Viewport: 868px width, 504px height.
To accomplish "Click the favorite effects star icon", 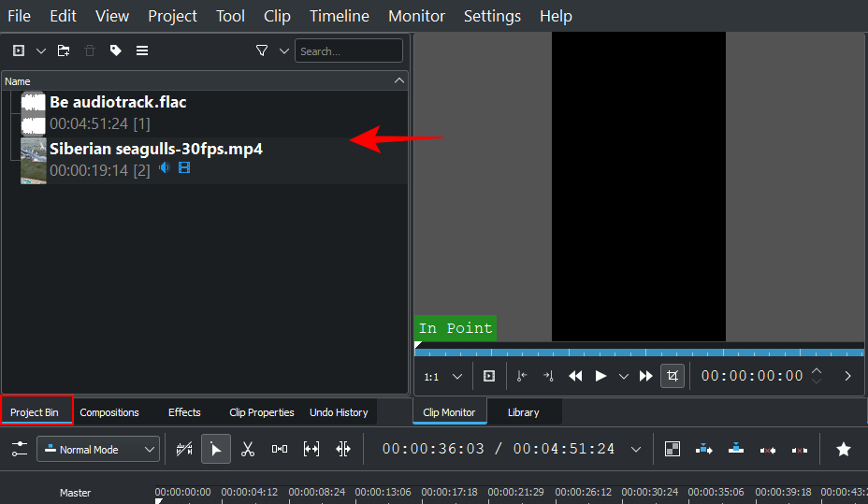I will [x=843, y=449].
